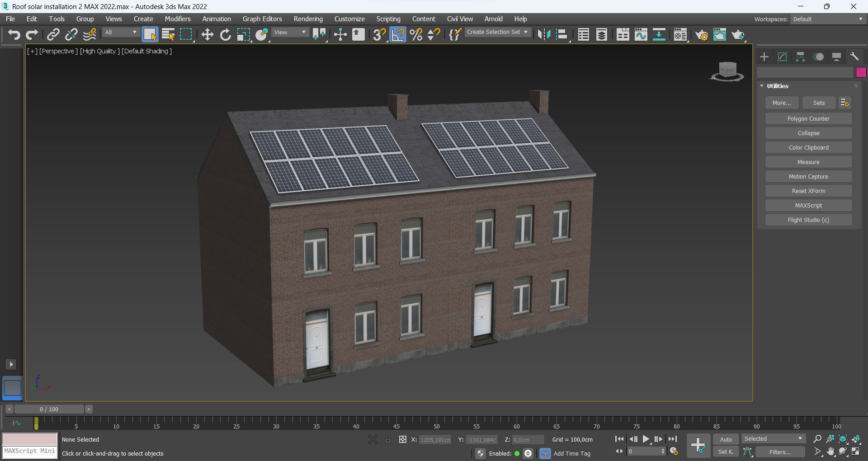Open the Render Setup dialog

pos(702,34)
